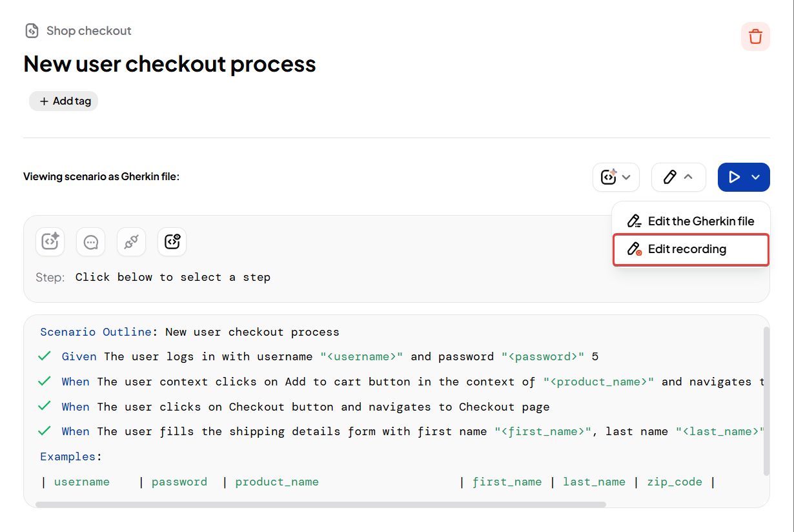
Task: Click the red trash delete icon
Action: 755,37
